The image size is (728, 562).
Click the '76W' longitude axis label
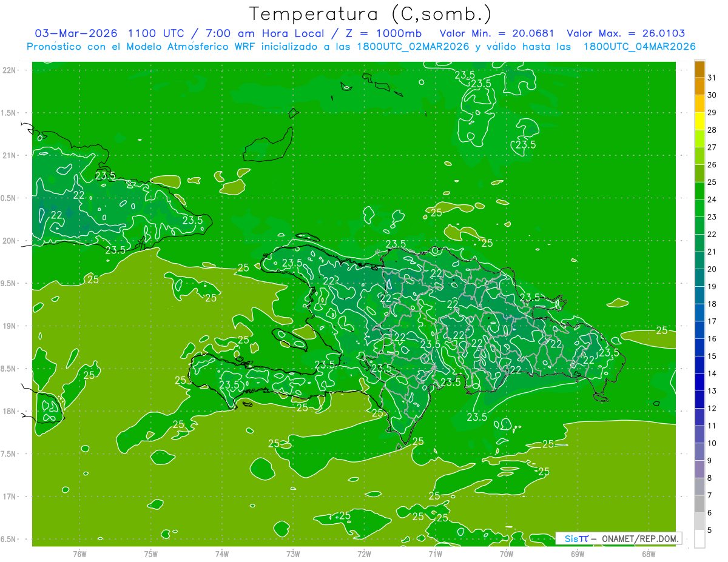pos(79,553)
